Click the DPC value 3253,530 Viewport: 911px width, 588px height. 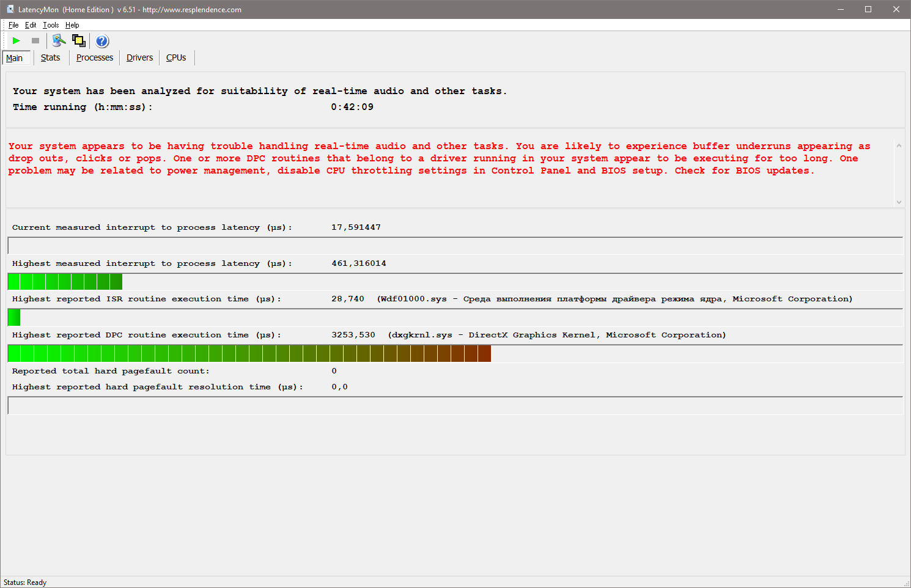353,335
